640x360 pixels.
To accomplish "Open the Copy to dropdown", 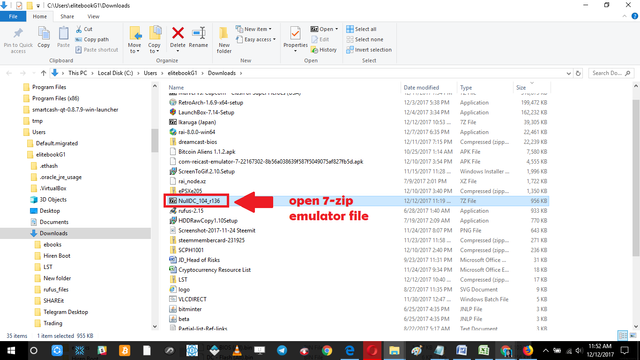I will pyautogui.click(x=154, y=40).
